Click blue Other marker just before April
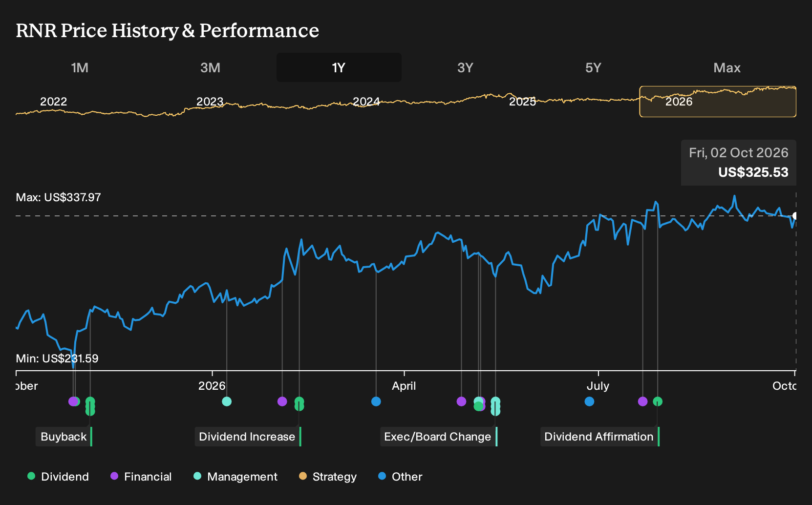Viewport: 812px width, 505px height. [x=376, y=401]
